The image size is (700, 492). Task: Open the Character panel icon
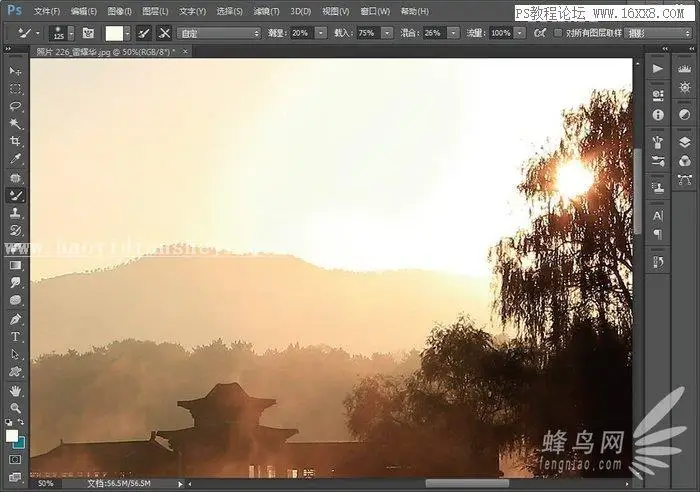click(658, 216)
